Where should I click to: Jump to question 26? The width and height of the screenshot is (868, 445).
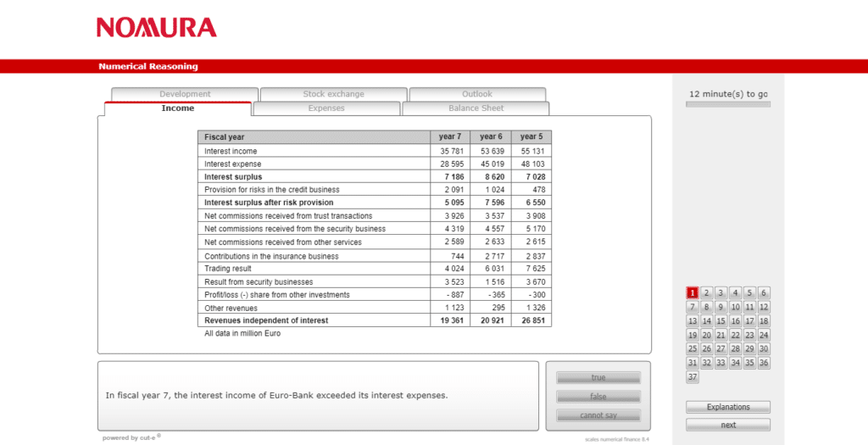(x=706, y=349)
